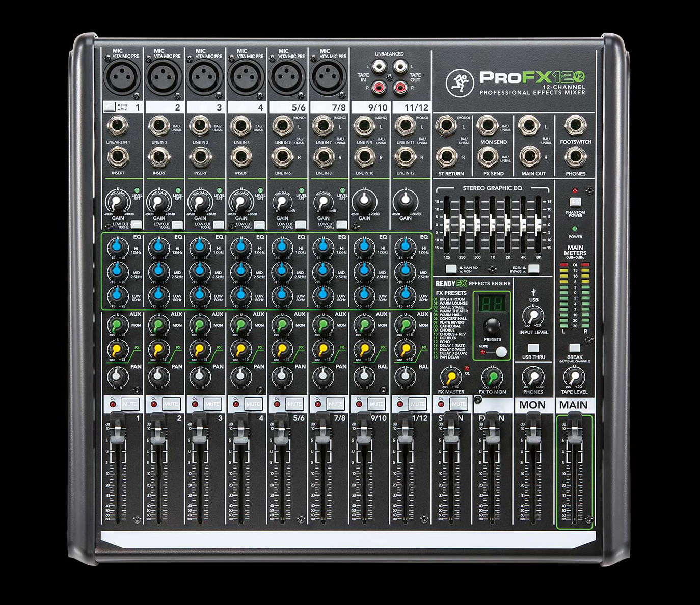Click the channel 1 Insert jack
The height and width of the screenshot is (605, 700).
(118, 157)
